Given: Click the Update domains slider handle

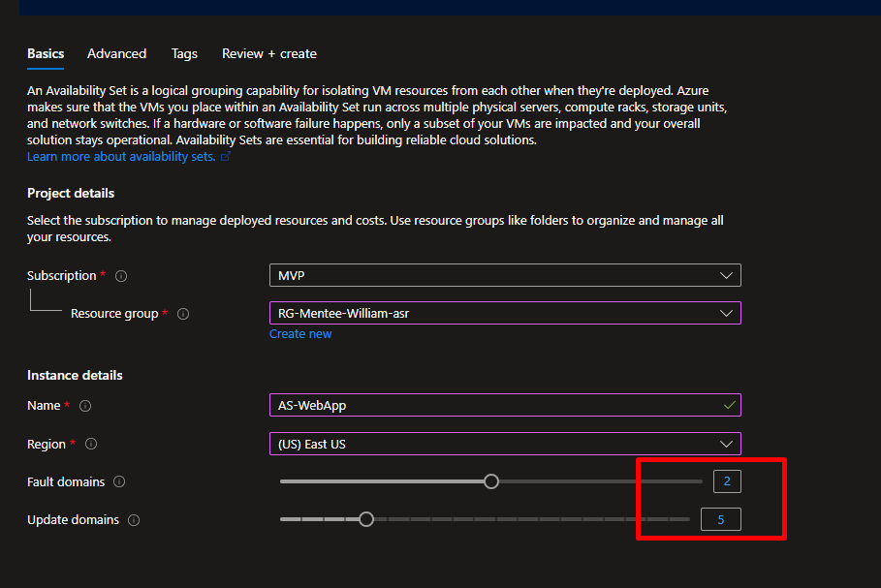Looking at the screenshot, I should tap(366, 519).
